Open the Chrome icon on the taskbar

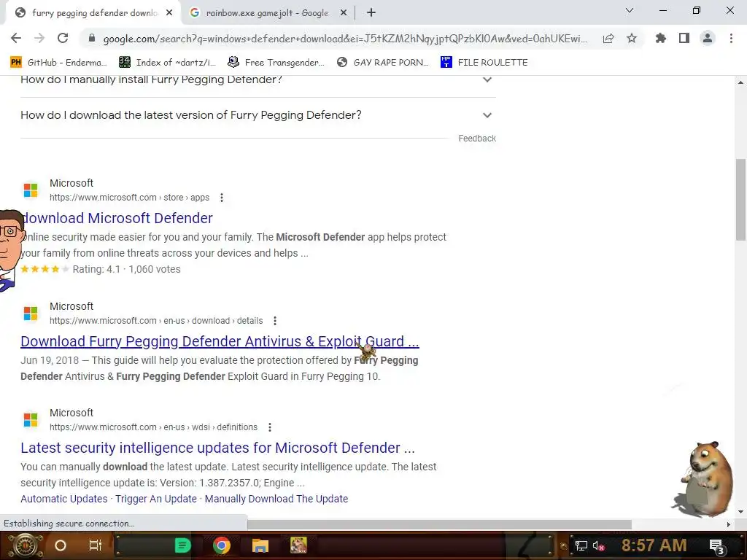tap(222, 545)
